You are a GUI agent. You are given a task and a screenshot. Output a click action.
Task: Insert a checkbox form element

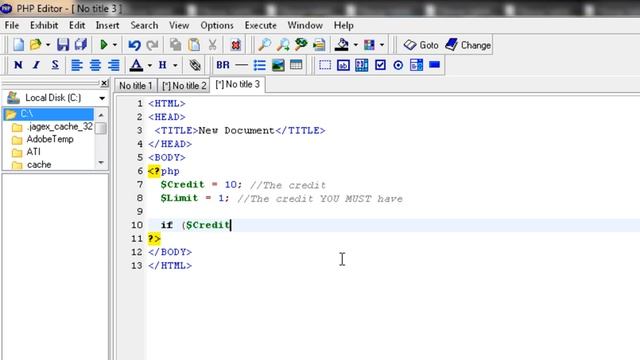(380, 65)
